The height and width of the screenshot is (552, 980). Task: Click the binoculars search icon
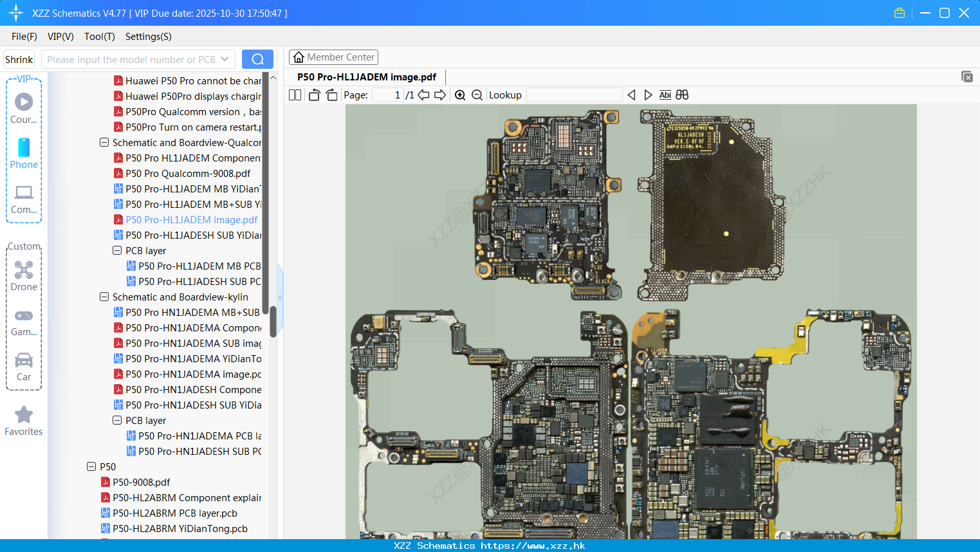(682, 95)
